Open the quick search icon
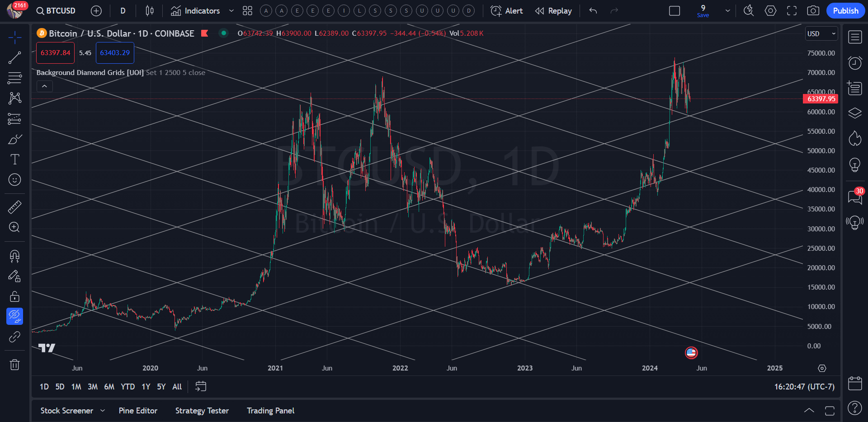The image size is (868, 422). 749,11
